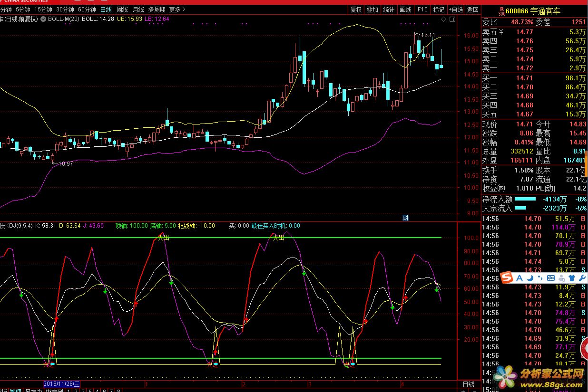This screenshot has width=588, height=392.
Task: Click the 统计 statistics button
Action: click(x=389, y=10)
